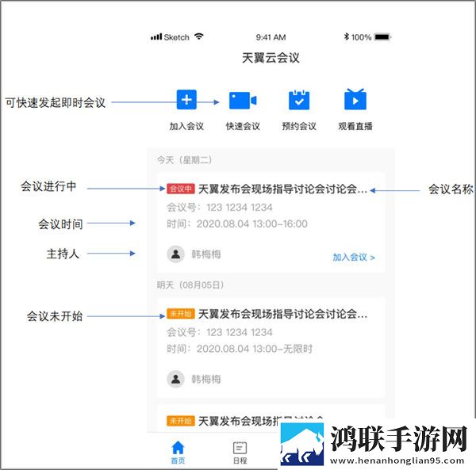476x470 pixels.
Task: Click the time 2020.08.04 13:00-16:00
Action: (x=252, y=224)
